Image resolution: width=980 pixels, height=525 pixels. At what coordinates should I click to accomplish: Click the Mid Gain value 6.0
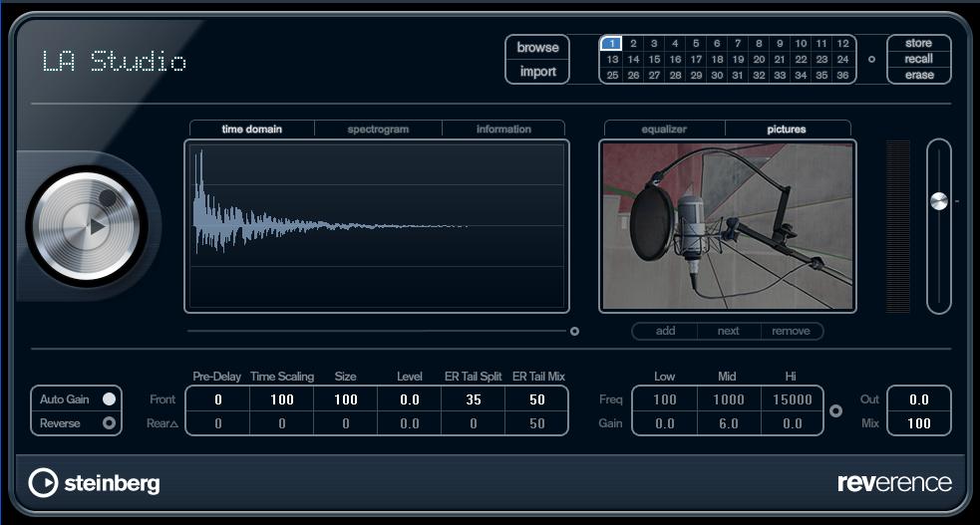point(729,423)
